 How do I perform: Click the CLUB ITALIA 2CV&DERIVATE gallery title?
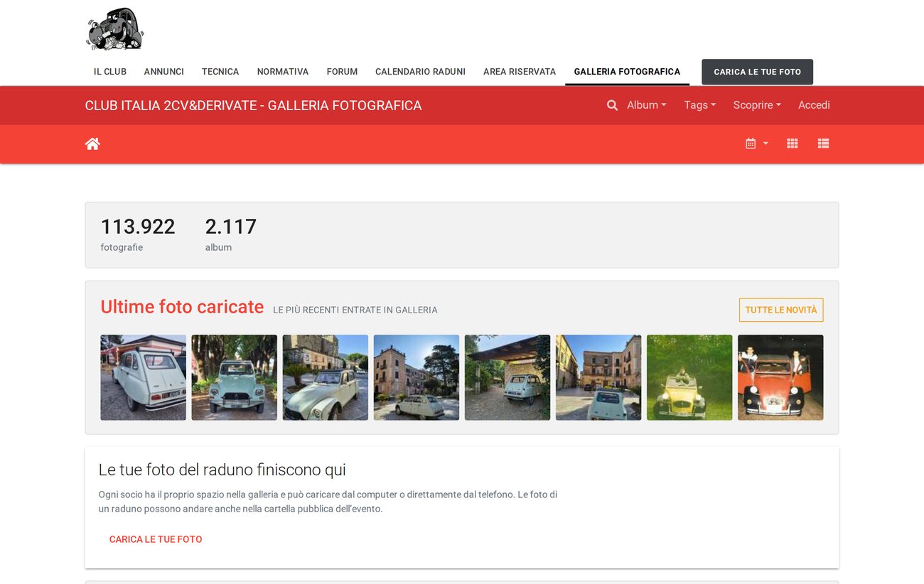pos(253,105)
